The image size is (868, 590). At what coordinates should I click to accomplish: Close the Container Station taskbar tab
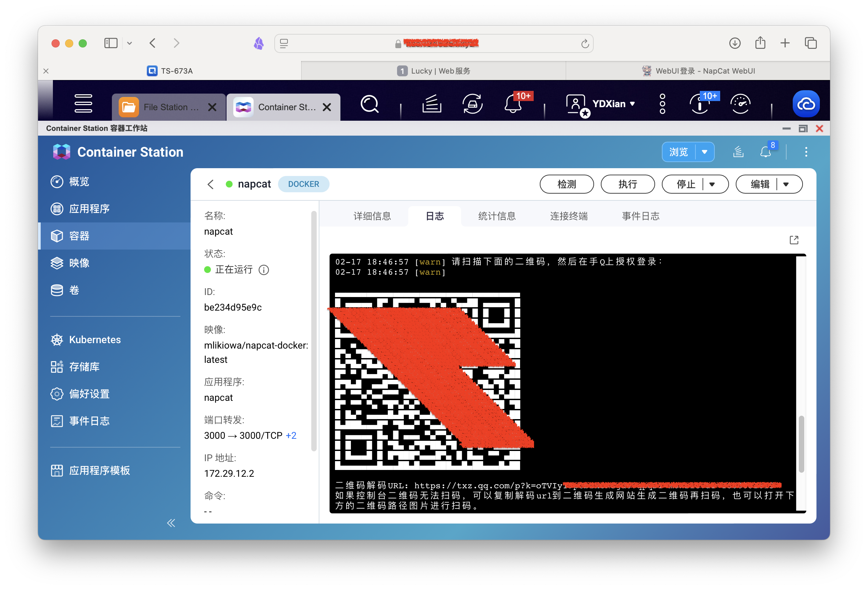tap(327, 107)
